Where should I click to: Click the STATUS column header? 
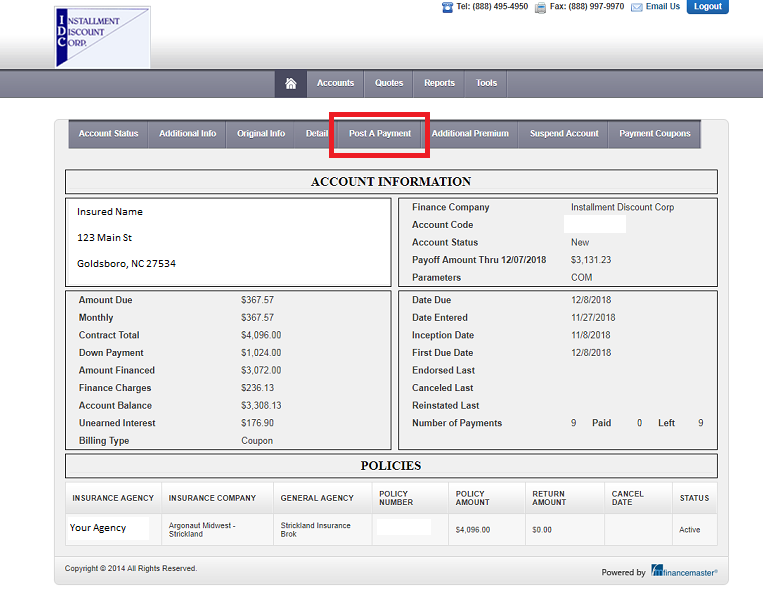click(x=694, y=498)
